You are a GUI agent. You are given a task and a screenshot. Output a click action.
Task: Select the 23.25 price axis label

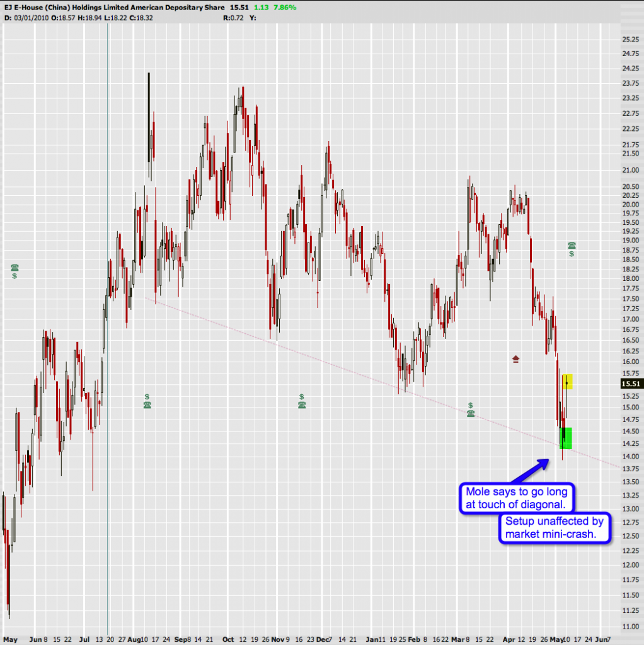tap(631, 98)
